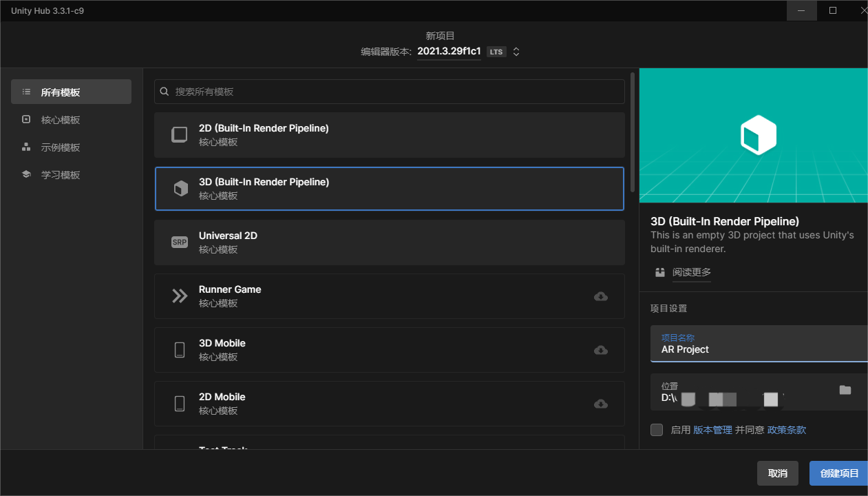The height and width of the screenshot is (496, 868).
Task: Minimize the Unity Hub window
Action: (802, 10)
